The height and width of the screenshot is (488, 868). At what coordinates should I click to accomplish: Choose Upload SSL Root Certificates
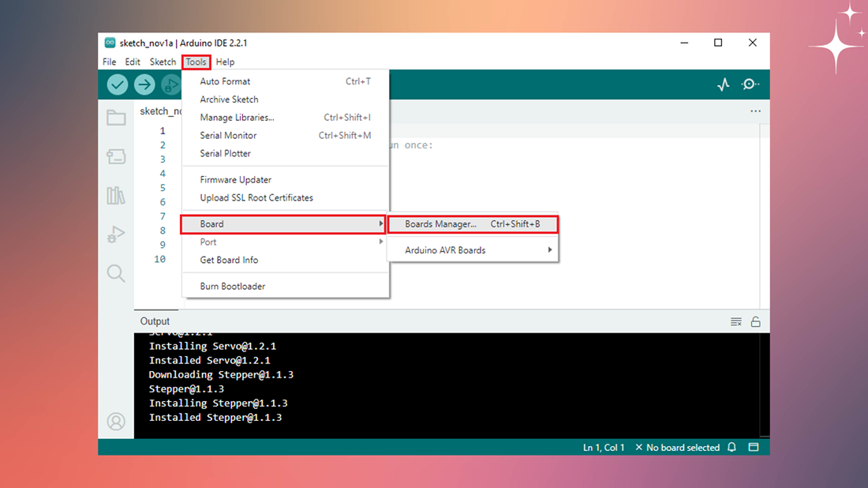(x=285, y=197)
